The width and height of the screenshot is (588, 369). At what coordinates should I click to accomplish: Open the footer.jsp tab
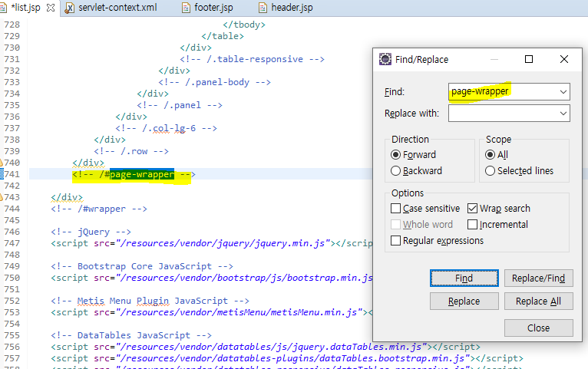pyautogui.click(x=213, y=8)
